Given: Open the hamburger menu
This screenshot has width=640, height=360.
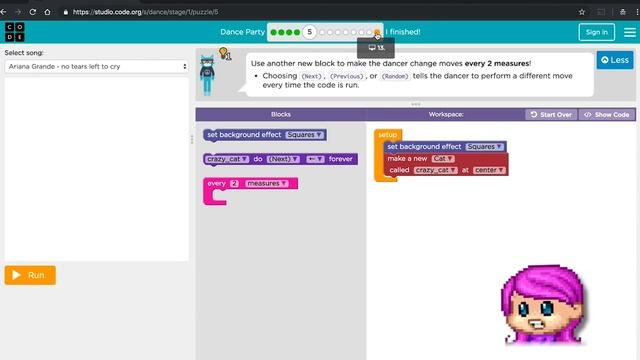Looking at the screenshot, I should coord(629,32).
